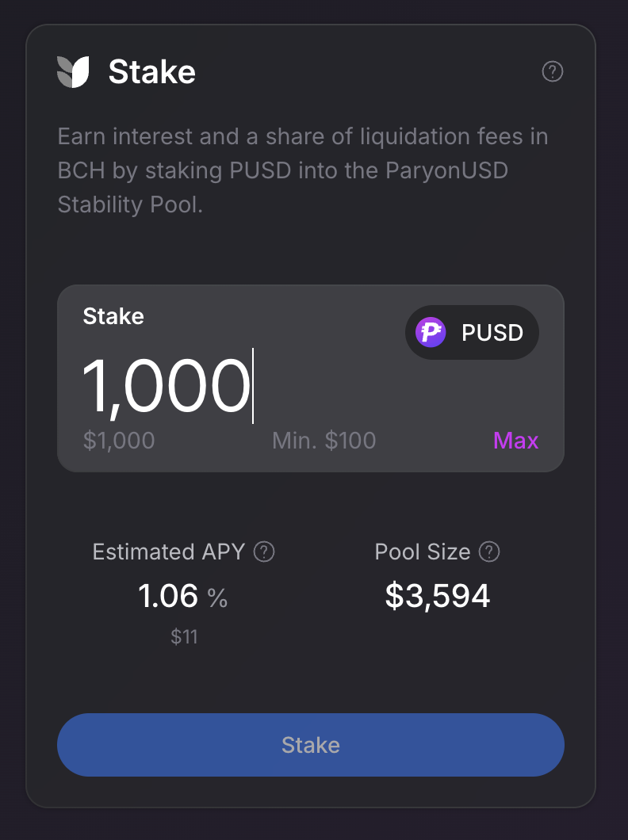Click the Stake heading title

[x=151, y=72]
